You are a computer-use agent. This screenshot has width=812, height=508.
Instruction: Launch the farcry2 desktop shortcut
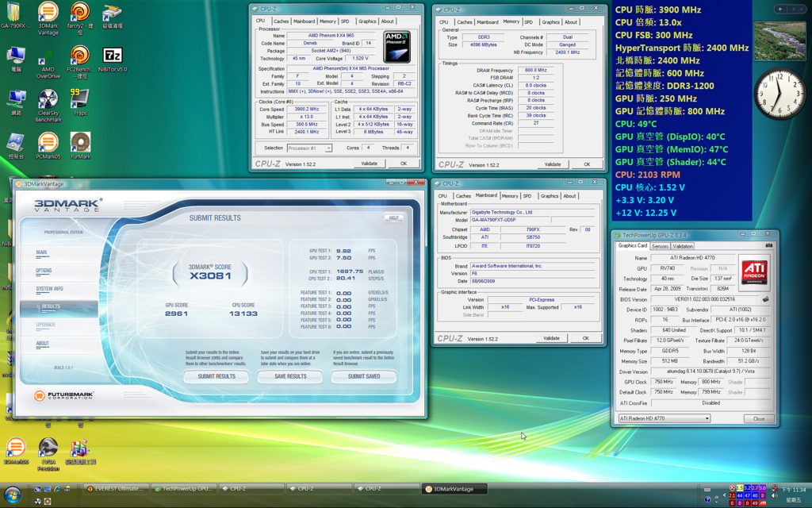[80, 18]
